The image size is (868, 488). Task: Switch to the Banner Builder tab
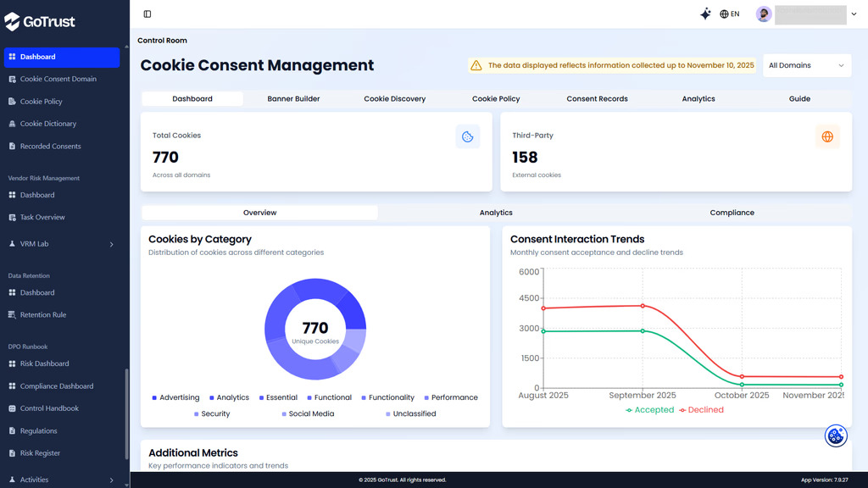[292, 98]
